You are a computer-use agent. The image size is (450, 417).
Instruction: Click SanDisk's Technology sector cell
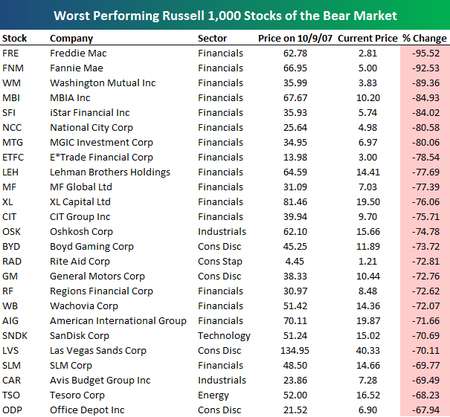pos(224,336)
